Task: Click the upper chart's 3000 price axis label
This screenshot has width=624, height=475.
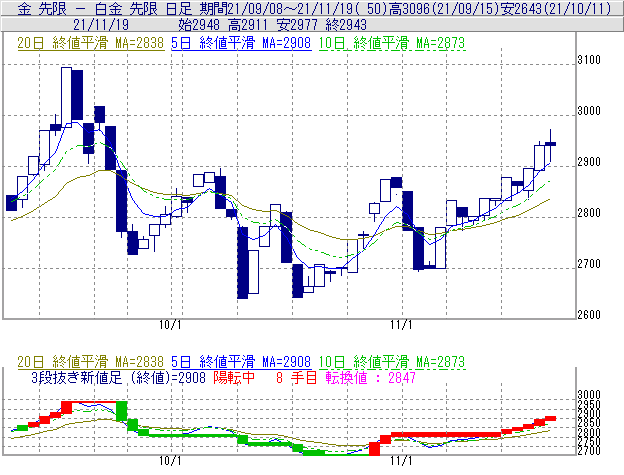Action: click(589, 111)
